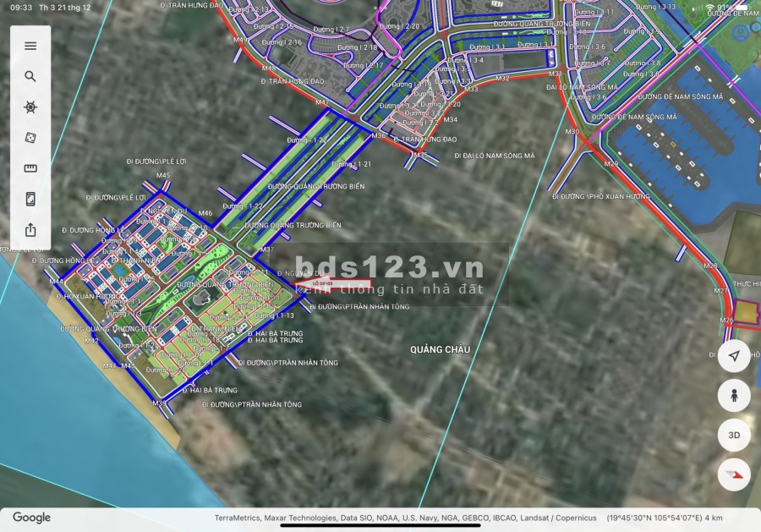Tap the I'm Feeling Lucky dice

point(30,138)
